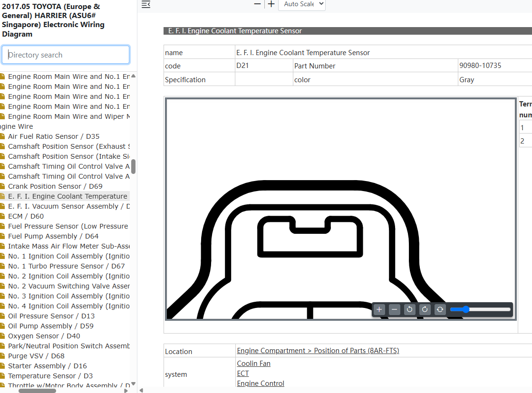Zoom in the connector image viewer

pos(379,309)
